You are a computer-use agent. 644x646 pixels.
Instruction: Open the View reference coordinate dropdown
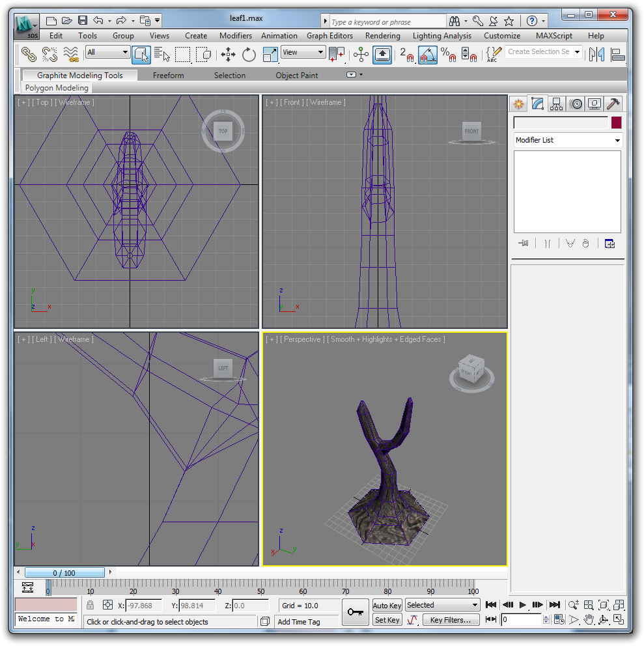point(303,52)
